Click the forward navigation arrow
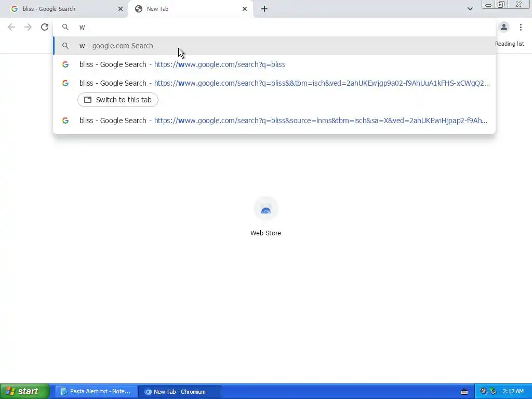This screenshot has height=399, width=532. coord(28,27)
